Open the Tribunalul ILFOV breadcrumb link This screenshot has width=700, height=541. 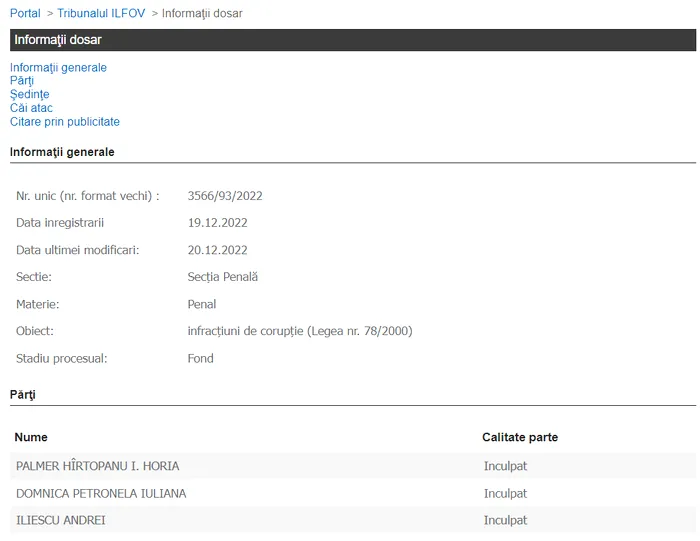(100, 13)
